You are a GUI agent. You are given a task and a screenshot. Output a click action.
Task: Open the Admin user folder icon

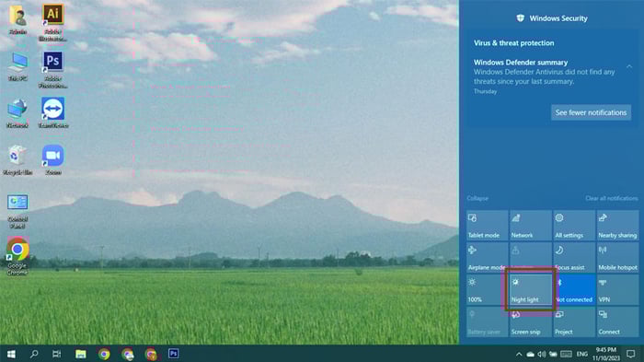pyautogui.click(x=17, y=19)
